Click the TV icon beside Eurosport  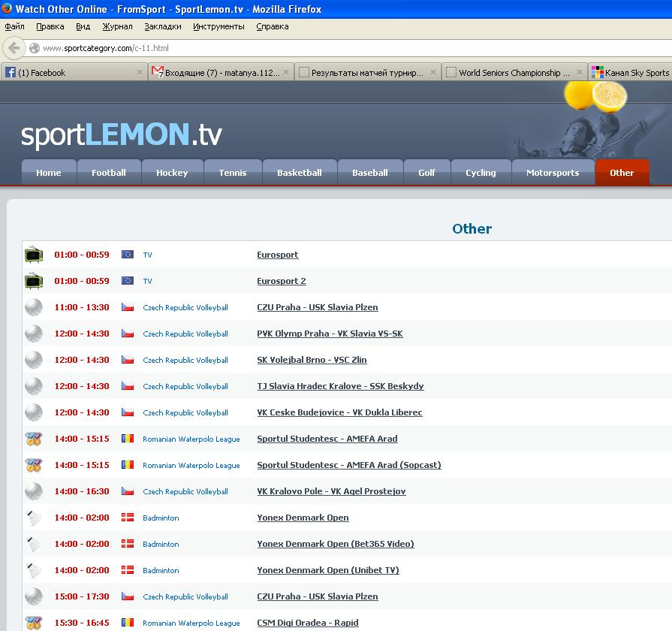34,255
